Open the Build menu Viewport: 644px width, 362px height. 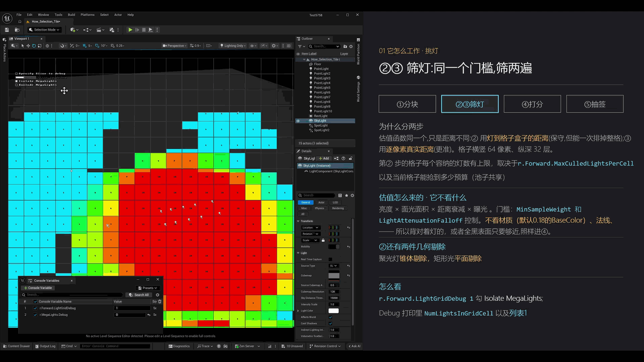[71, 15]
